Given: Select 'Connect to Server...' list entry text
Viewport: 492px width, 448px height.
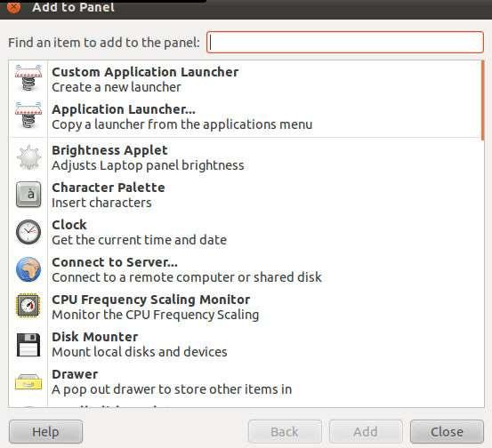Looking at the screenshot, I should (115, 262).
